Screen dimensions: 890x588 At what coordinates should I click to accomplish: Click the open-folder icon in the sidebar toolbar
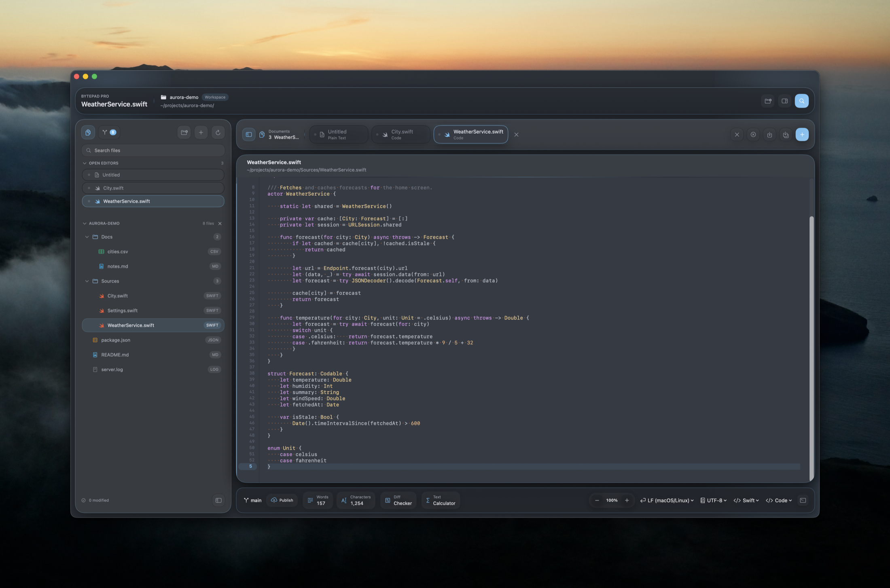coord(184,132)
